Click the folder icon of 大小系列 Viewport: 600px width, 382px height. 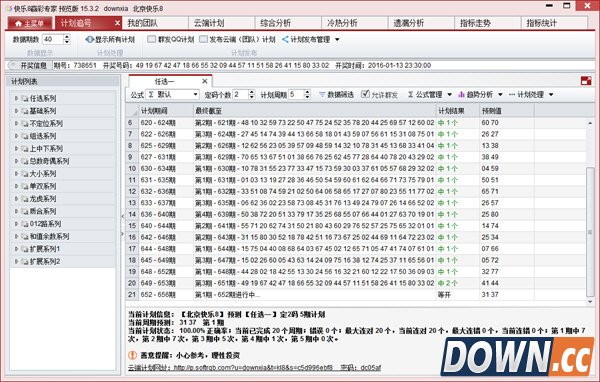pos(25,174)
